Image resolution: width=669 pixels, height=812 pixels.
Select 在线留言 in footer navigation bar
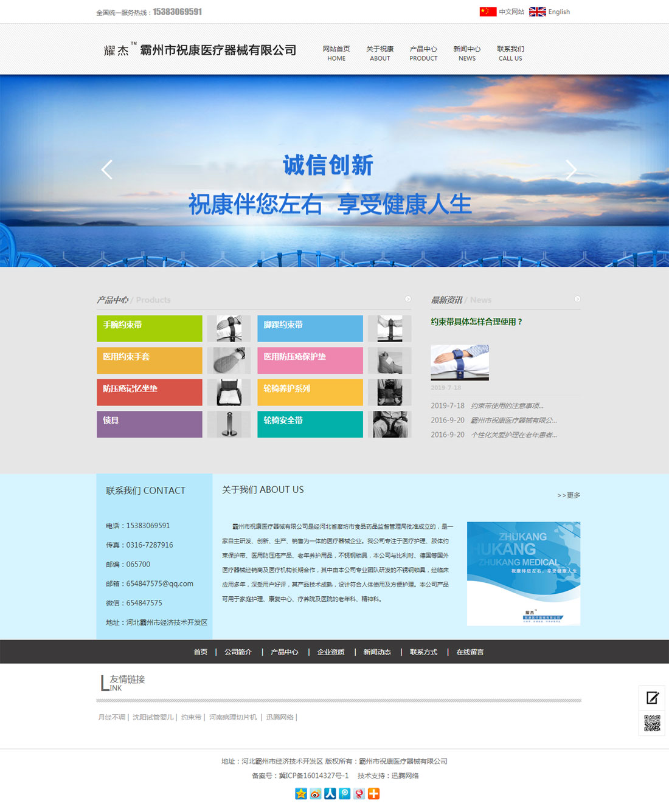470,652
